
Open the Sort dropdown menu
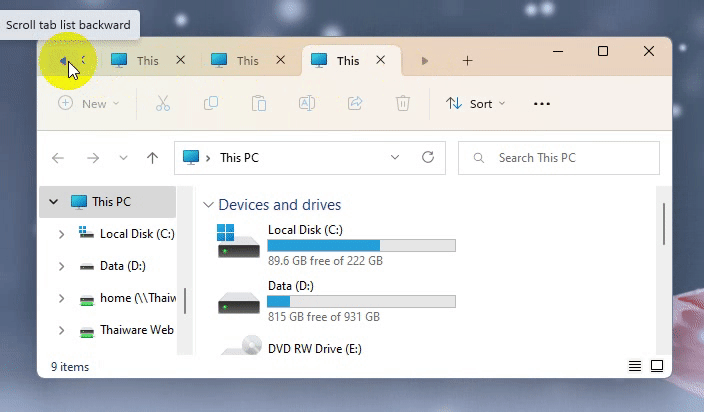coord(475,104)
